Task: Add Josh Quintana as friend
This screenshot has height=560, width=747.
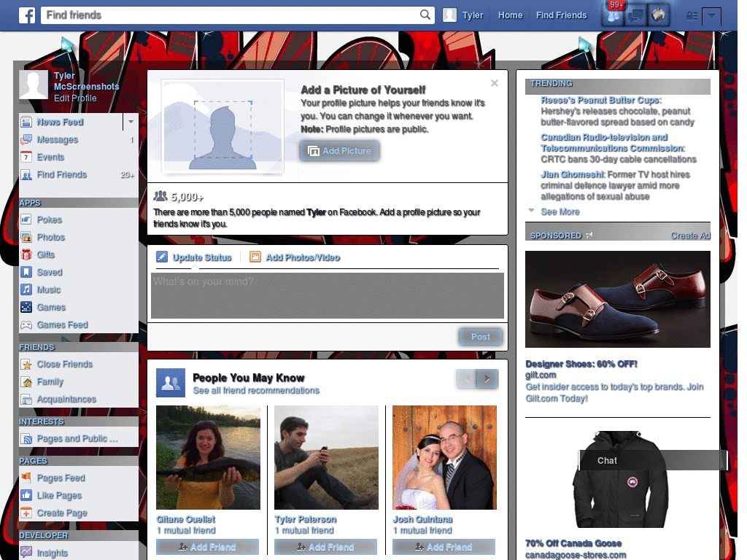Action: (444, 547)
